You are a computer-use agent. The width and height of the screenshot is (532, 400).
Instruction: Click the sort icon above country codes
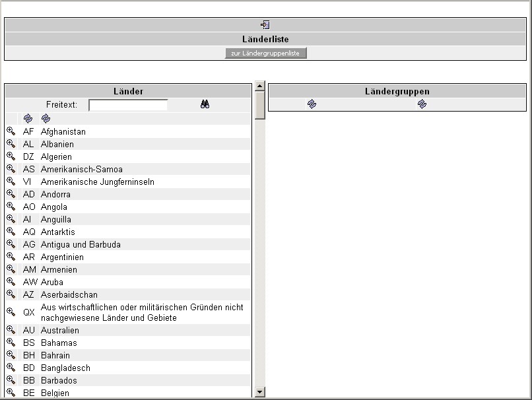(x=28, y=119)
